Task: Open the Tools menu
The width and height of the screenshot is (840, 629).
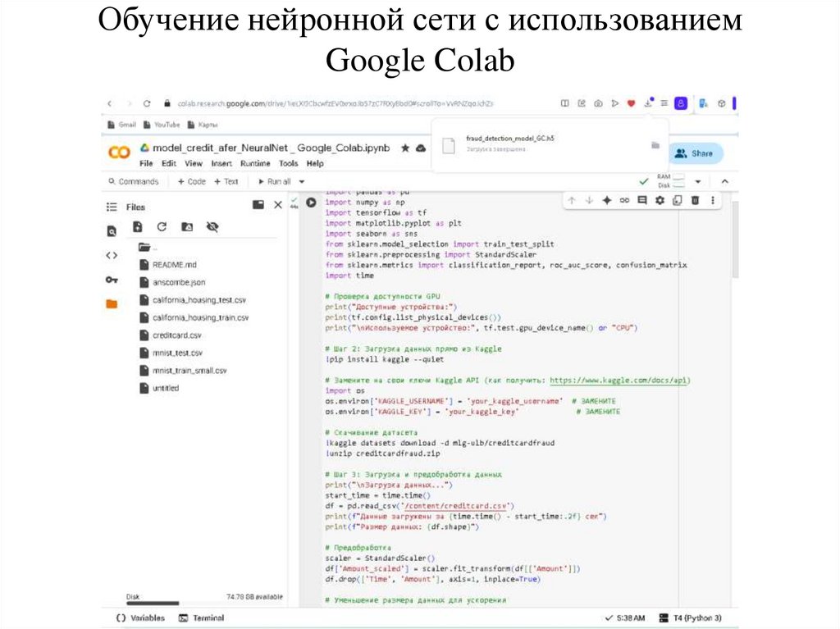Action: click(x=288, y=163)
